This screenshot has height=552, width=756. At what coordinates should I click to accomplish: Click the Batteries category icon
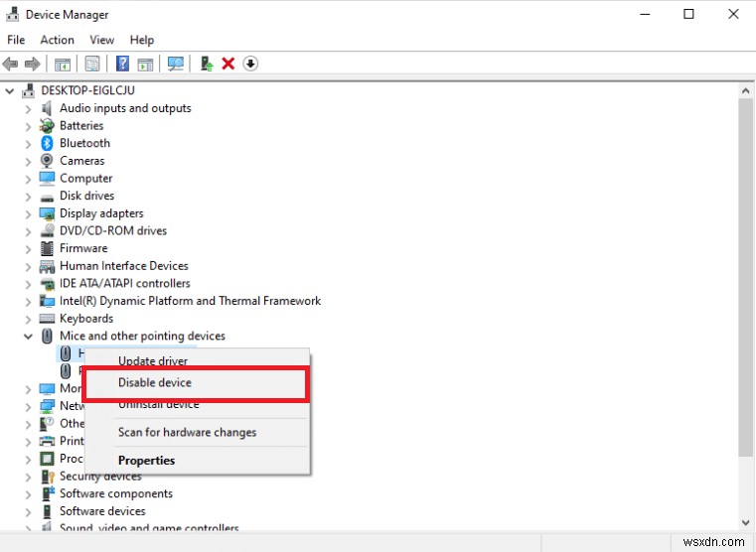47,126
